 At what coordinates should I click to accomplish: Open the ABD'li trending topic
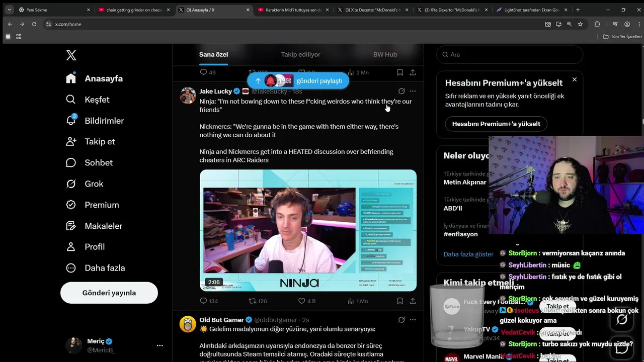point(453,208)
